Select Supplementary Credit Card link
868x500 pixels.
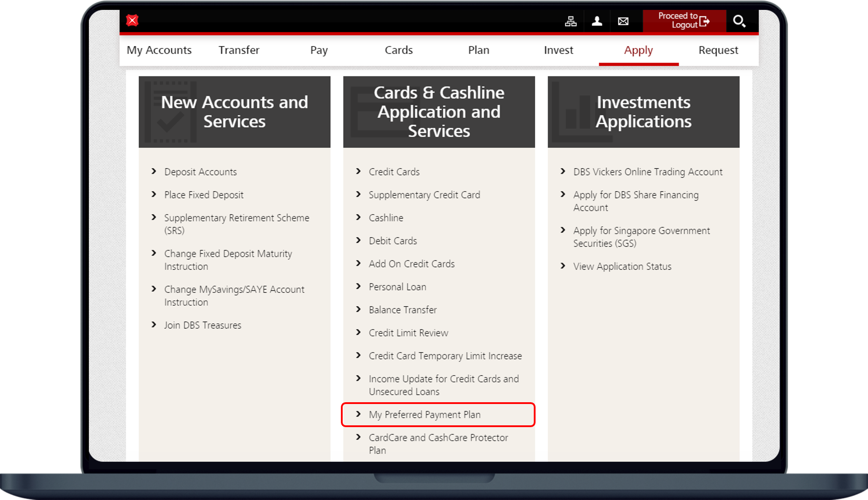coord(424,195)
